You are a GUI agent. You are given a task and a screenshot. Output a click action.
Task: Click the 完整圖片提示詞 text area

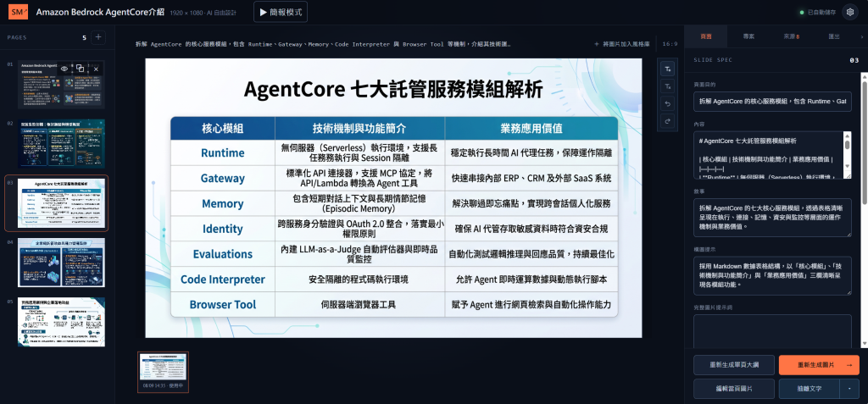pos(772,331)
